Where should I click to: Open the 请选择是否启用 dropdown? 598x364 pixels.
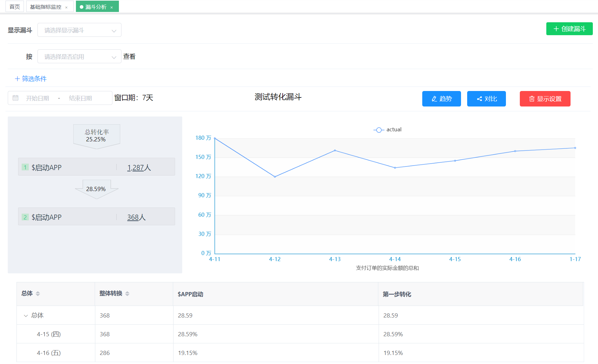tap(79, 56)
